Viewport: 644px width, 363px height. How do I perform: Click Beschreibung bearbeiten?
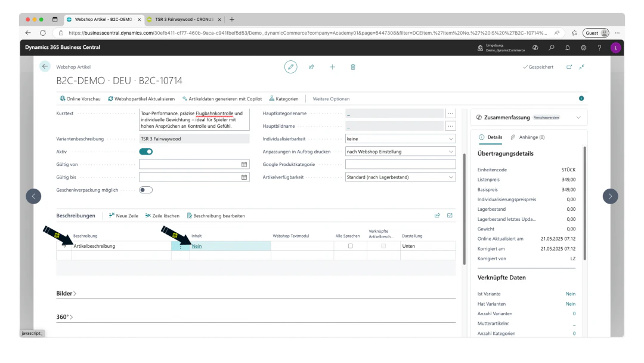(216, 216)
